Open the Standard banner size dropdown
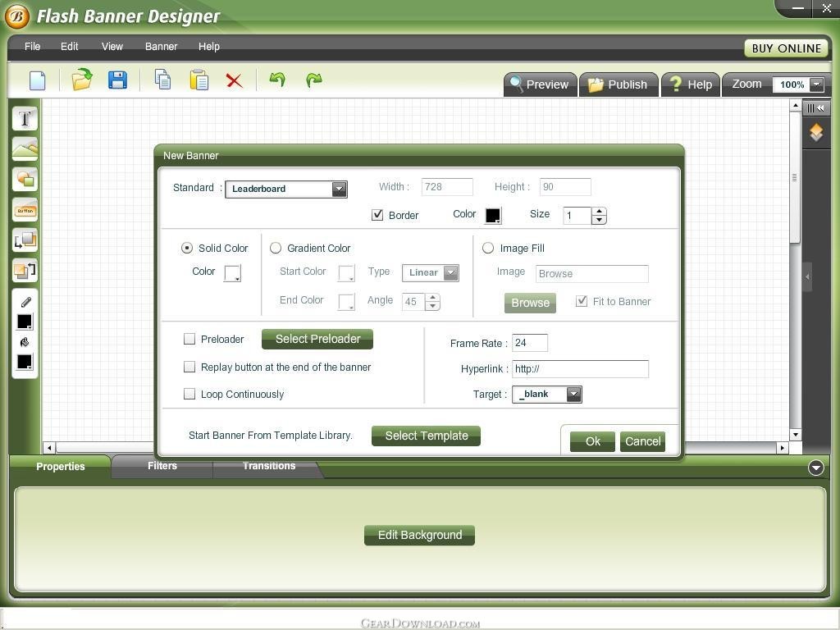 point(339,189)
